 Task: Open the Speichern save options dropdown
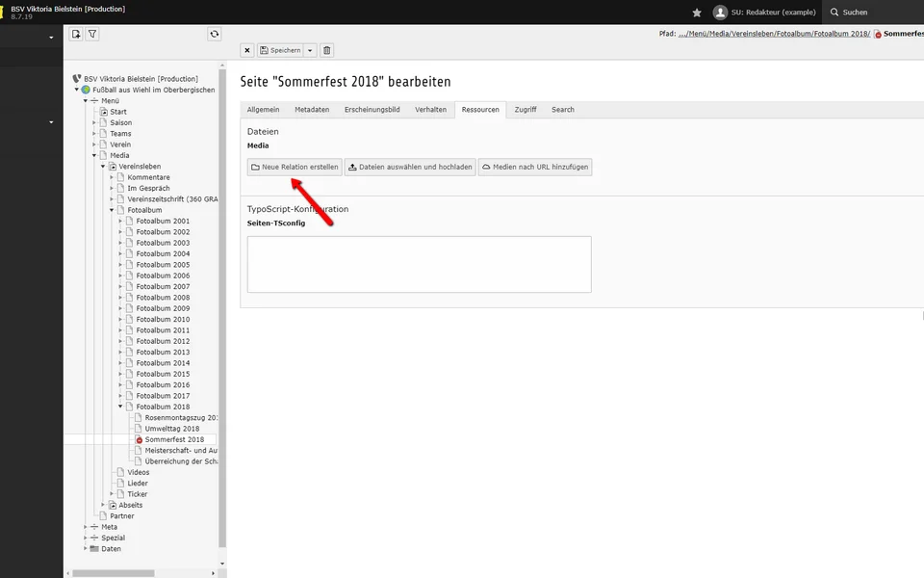[310, 50]
